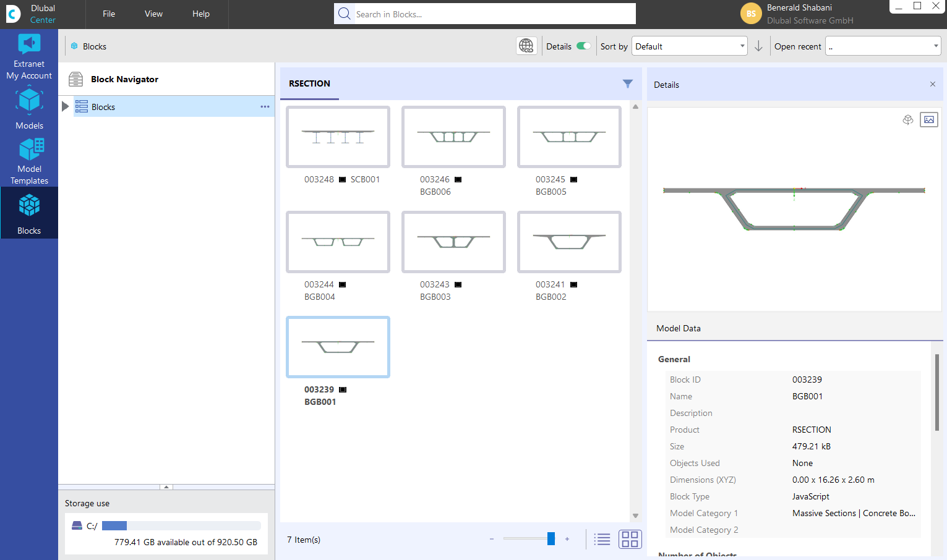Image resolution: width=947 pixels, height=560 pixels.
Task: Select block thumbnail 003243 BGB003
Action: click(x=453, y=242)
